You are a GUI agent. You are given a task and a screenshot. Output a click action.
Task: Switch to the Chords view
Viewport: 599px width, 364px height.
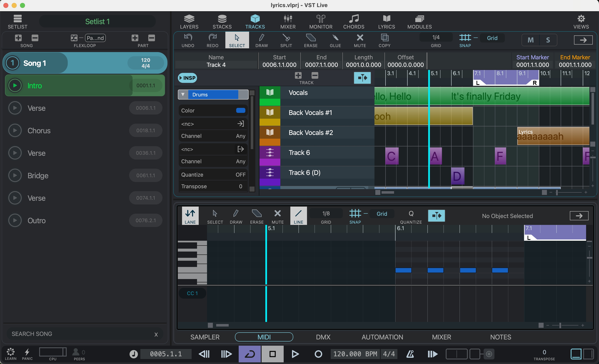(x=353, y=21)
